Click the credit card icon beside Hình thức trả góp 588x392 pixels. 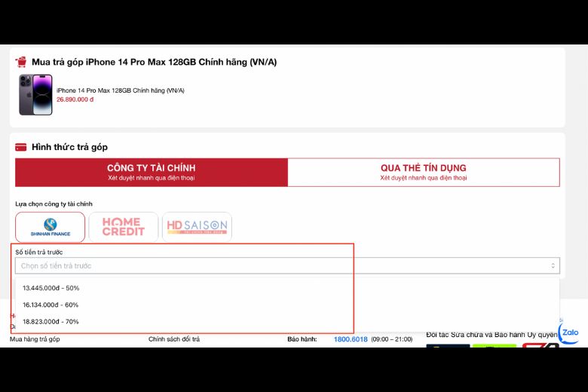pyautogui.click(x=20, y=147)
